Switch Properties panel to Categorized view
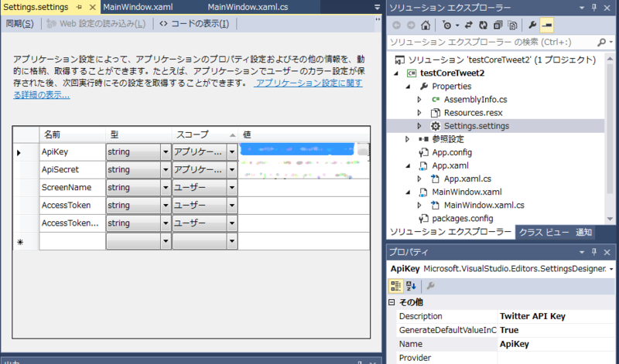Viewport: 619px width, 364px height. coord(395,286)
